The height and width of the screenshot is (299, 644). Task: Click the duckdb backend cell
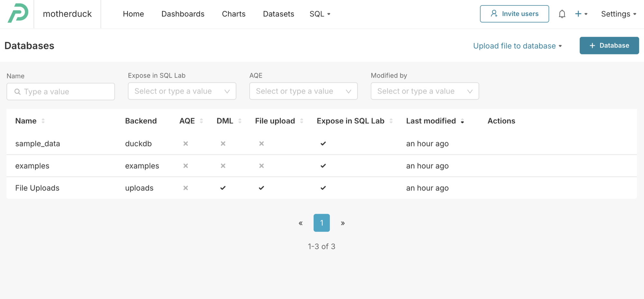tap(138, 144)
